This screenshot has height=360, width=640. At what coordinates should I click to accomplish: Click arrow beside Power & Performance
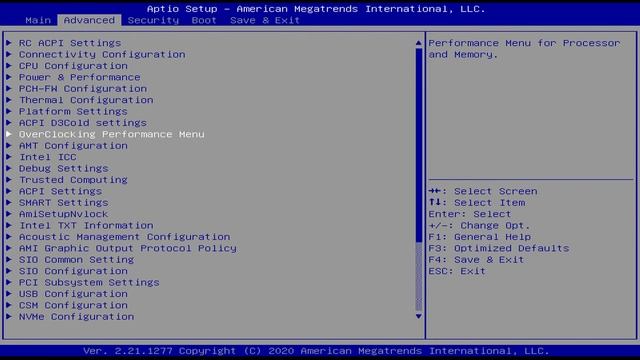click(9, 77)
